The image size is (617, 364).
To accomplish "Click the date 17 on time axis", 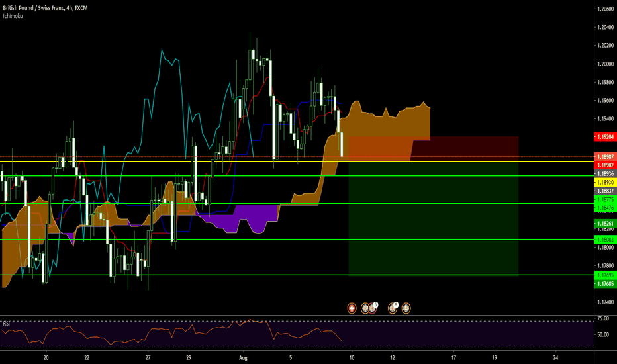I will pyautogui.click(x=453, y=357).
